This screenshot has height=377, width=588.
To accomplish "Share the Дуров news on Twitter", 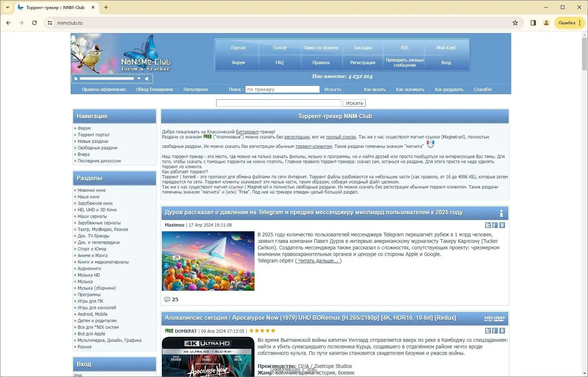I will pos(488,225).
